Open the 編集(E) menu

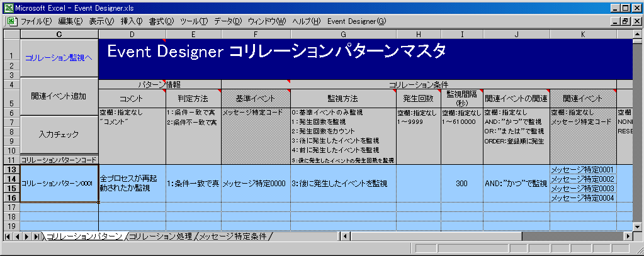[x=71, y=21]
